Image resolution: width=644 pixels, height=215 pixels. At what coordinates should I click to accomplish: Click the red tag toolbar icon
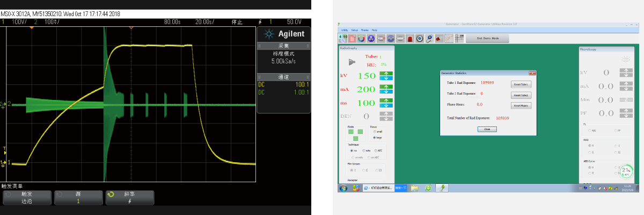pyautogui.click(x=439, y=38)
